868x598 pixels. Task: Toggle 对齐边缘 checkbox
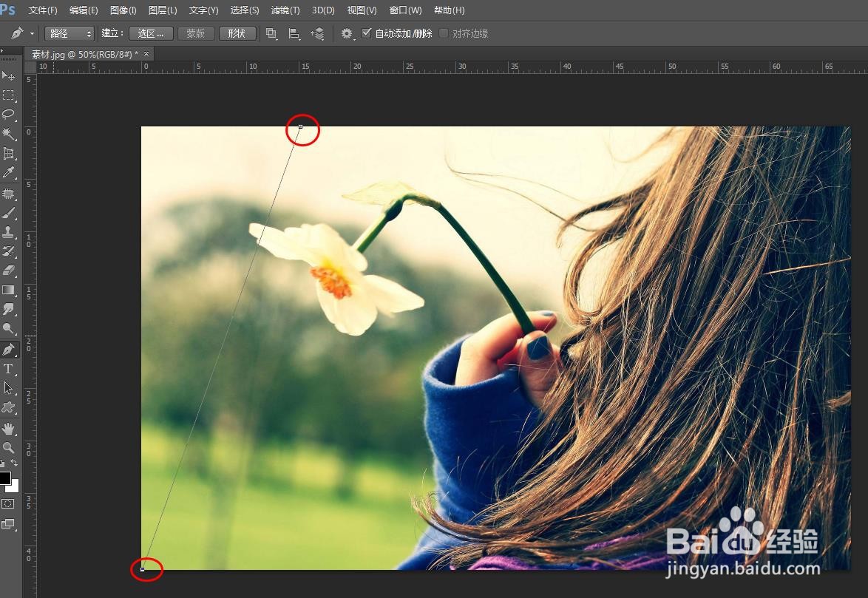coord(444,33)
